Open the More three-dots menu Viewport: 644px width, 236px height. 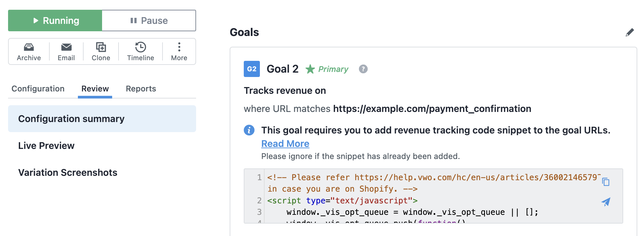click(x=179, y=47)
